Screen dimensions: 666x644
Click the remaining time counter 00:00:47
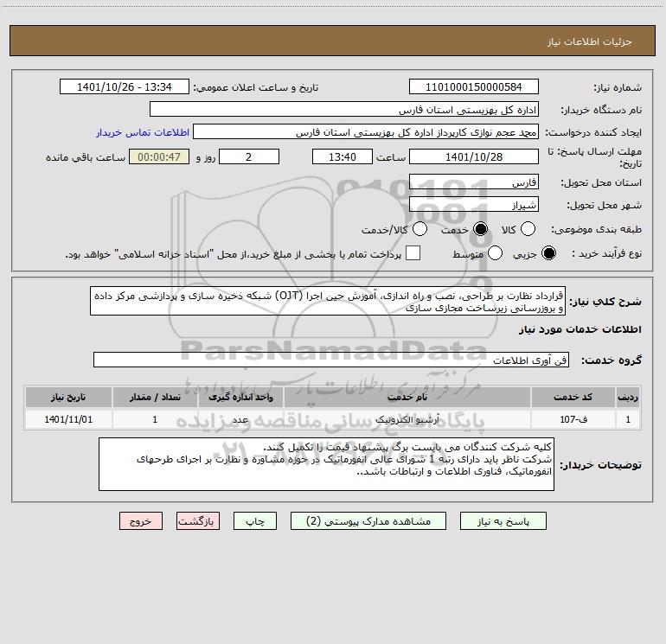159,156
